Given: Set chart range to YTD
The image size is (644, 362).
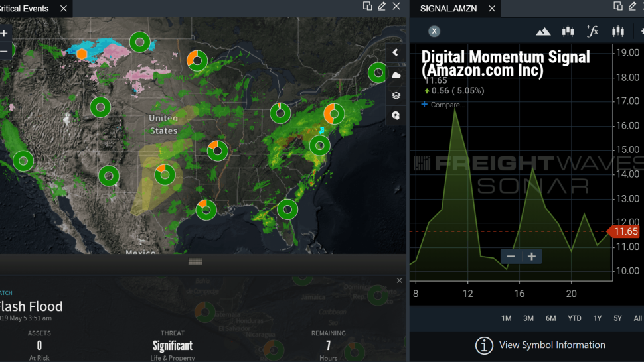Looking at the screenshot, I should [574, 318].
